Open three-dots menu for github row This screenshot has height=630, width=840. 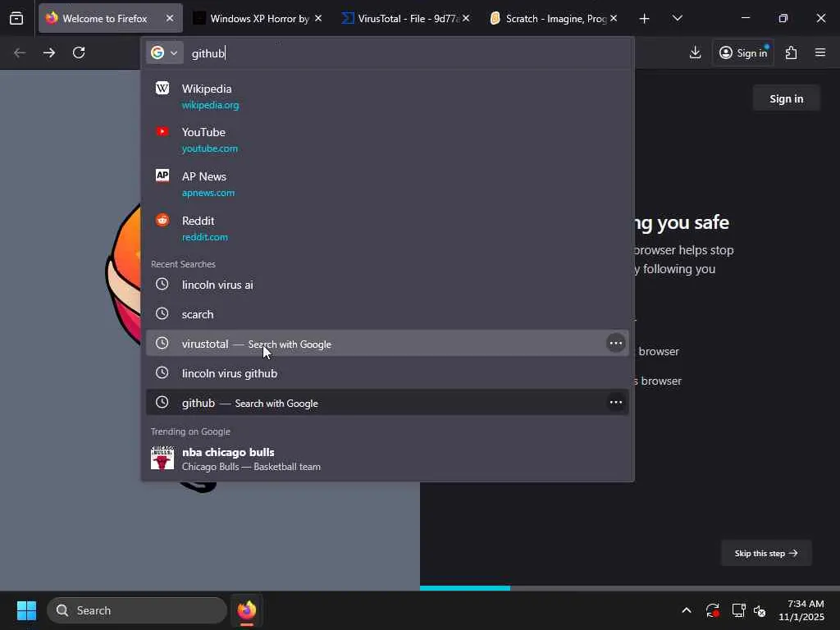tap(616, 402)
